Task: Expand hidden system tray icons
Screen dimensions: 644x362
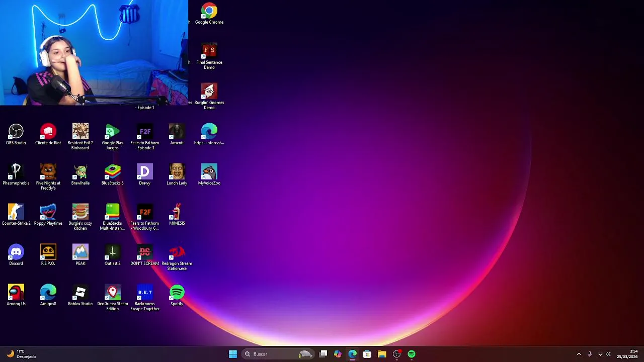Action: pos(579,354)
